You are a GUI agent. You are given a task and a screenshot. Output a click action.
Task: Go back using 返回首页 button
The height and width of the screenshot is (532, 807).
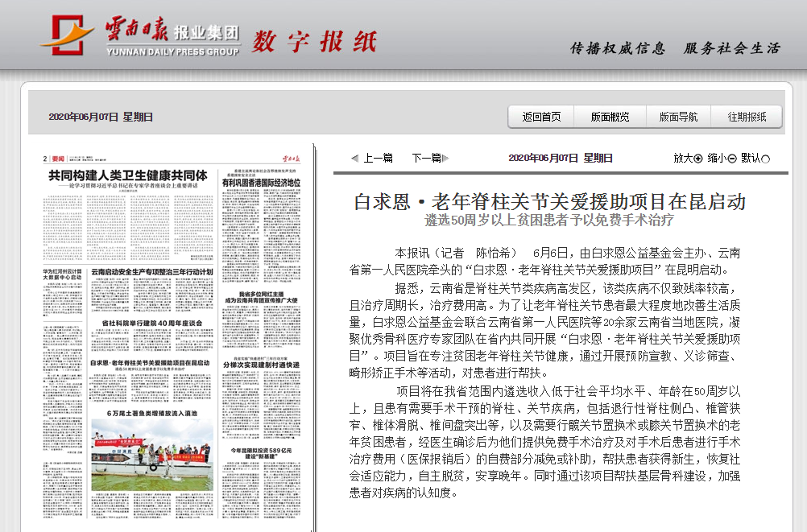click(x=541, y=117)
